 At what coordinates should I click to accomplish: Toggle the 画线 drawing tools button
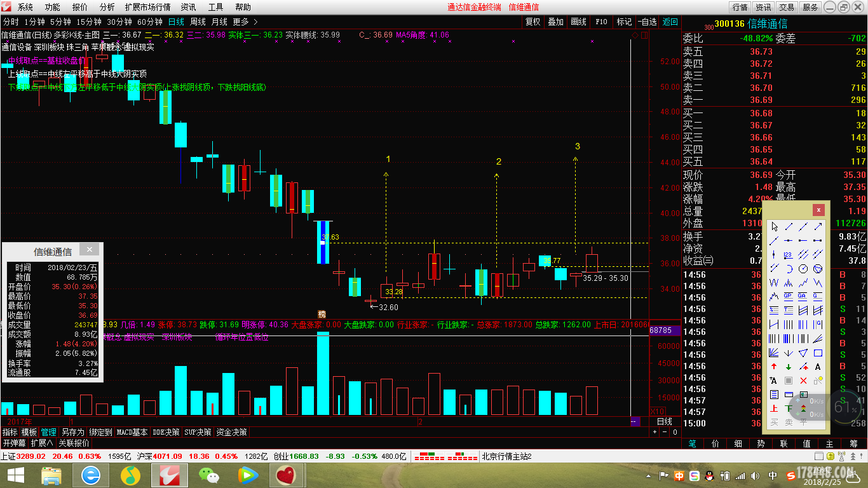pyautogui.click(x=579, y=22)
